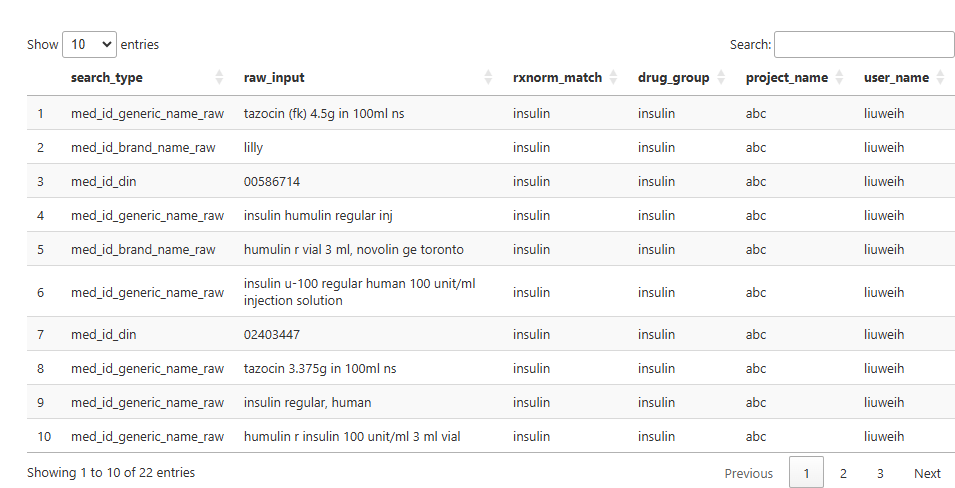Click sort arrows on drug_group column
This screenshot has width=955, height=488.
click(x=721, y=78)
